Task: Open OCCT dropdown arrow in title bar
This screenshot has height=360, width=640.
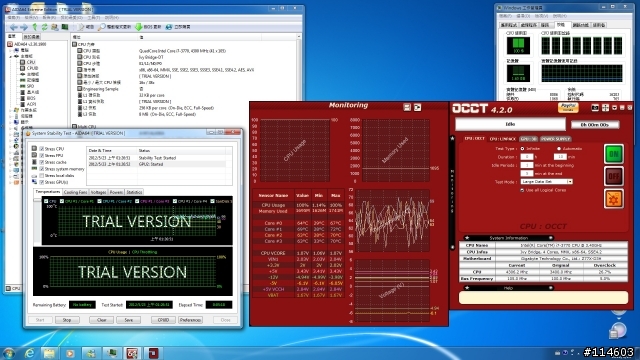Action: pyautogui.click(x=615, y=108)
